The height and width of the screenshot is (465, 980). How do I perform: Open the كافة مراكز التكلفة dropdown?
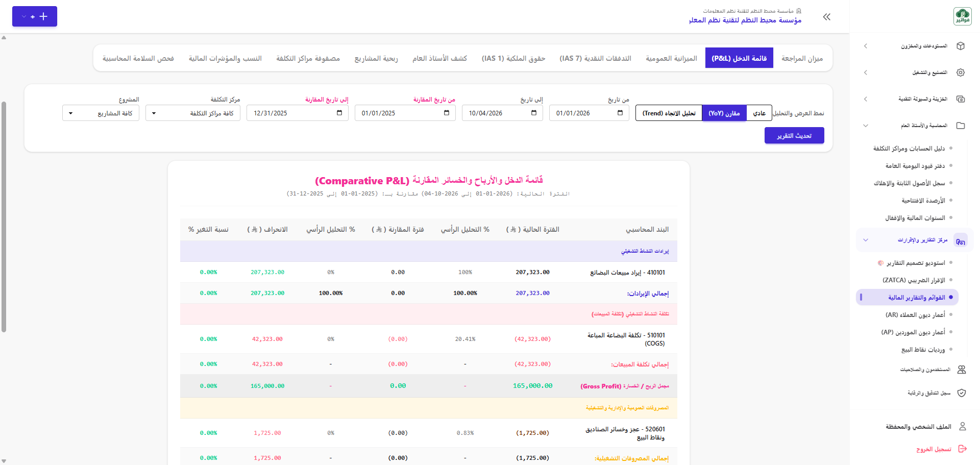pyautogui.click(x=193, y=113)
